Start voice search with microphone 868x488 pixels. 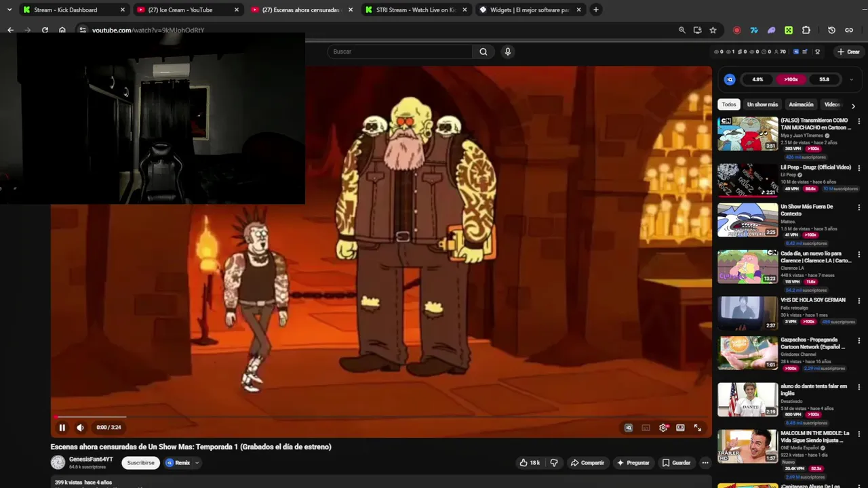tap(507, 52)
